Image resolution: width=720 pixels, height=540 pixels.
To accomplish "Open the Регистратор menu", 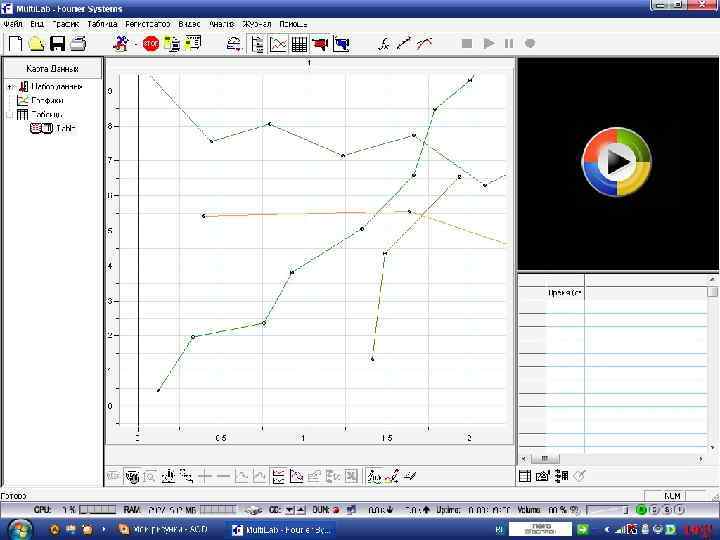I will pyautogui.click(x=147, y=24).
